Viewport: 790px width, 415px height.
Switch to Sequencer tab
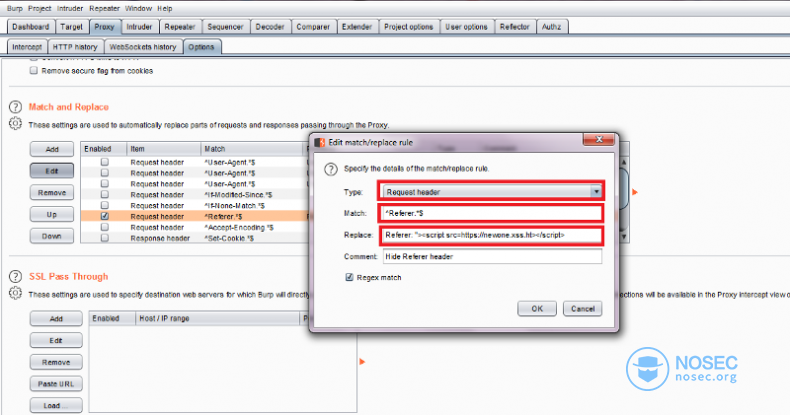coord(225,27)
